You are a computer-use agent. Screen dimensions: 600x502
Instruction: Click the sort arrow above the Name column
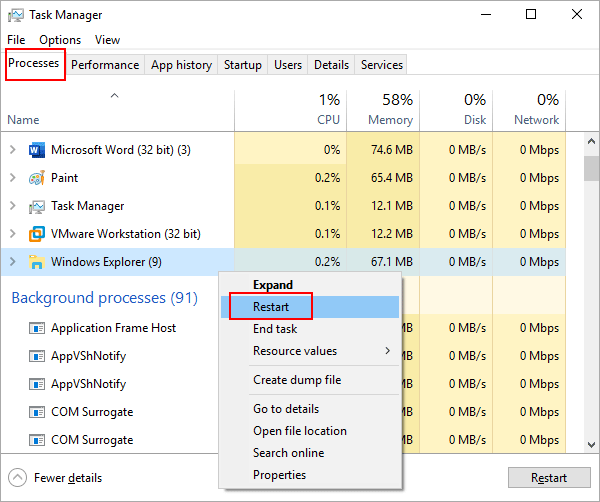coord(114,96)
